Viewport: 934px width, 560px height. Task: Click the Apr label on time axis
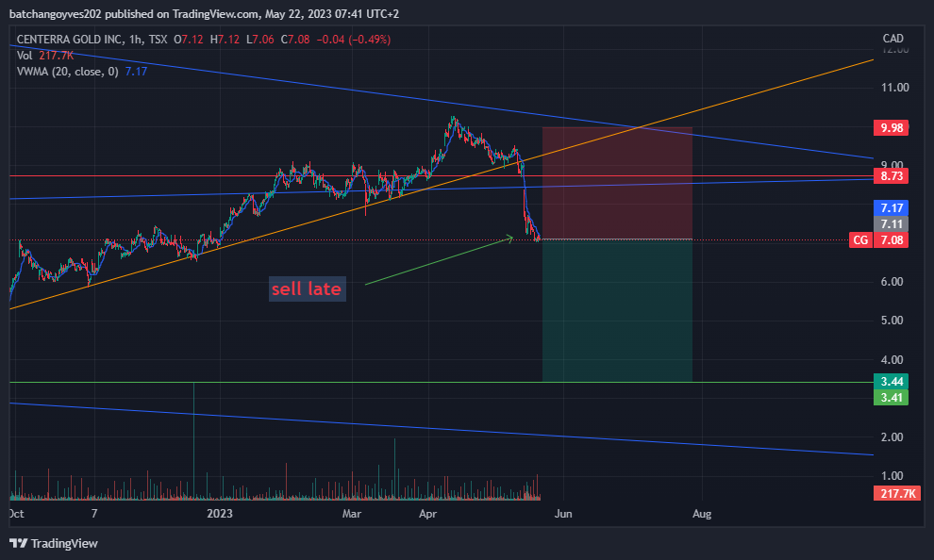click(x=427, y=514)
